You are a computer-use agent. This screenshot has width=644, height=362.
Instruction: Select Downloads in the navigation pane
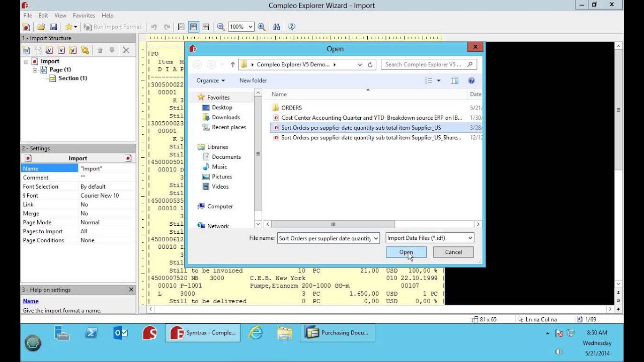(x=226, y=117)
